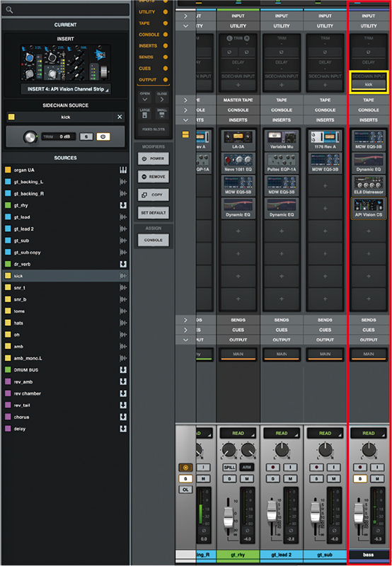Collapse the OUTPUT row chevron
The image size is (392, 566).
point(185,340)
